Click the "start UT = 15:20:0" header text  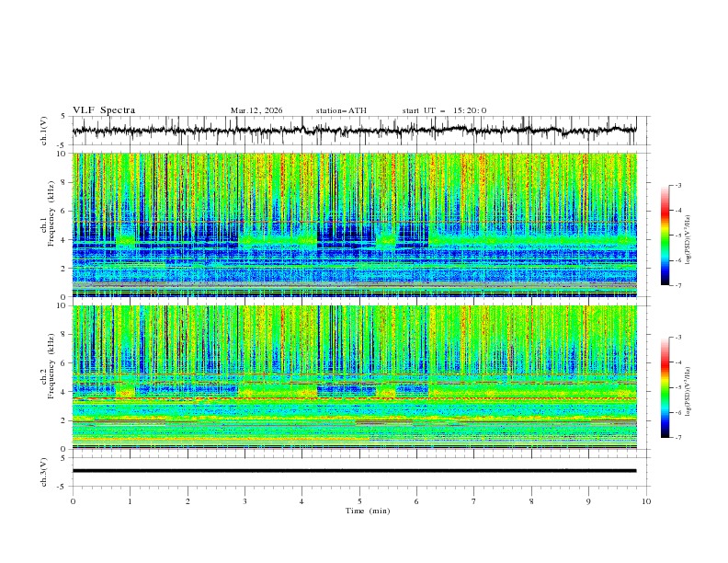(x=444, y=110)
